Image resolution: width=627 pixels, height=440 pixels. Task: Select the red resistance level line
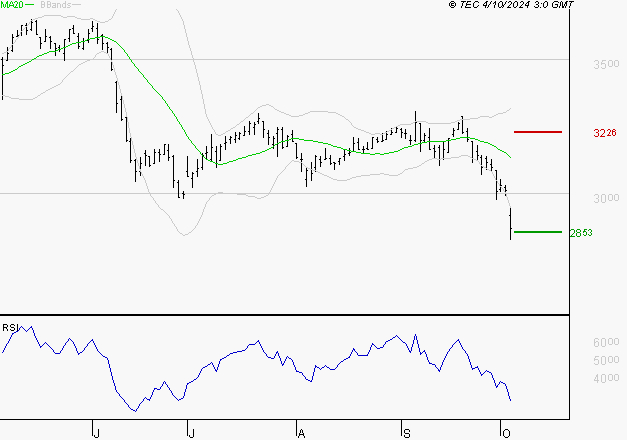point(538,132)
